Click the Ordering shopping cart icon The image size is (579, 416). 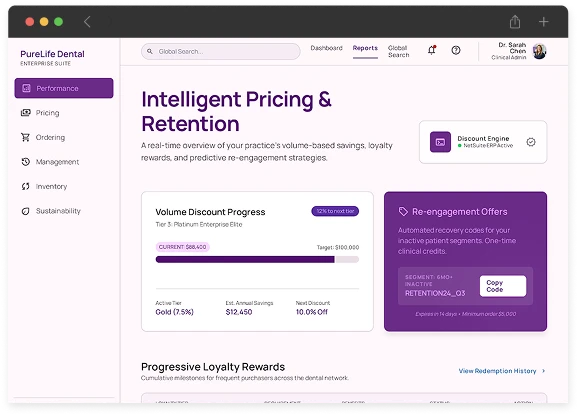tap(25, 137)
